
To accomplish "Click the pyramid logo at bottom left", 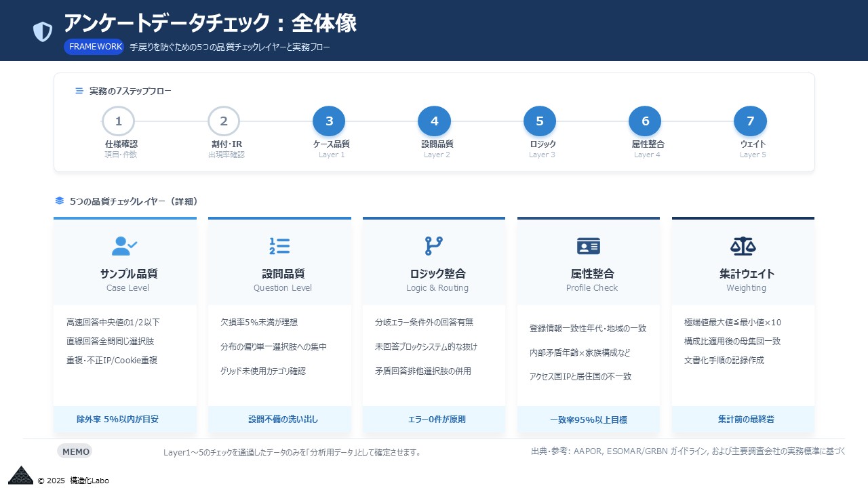I will coord(20,475).
